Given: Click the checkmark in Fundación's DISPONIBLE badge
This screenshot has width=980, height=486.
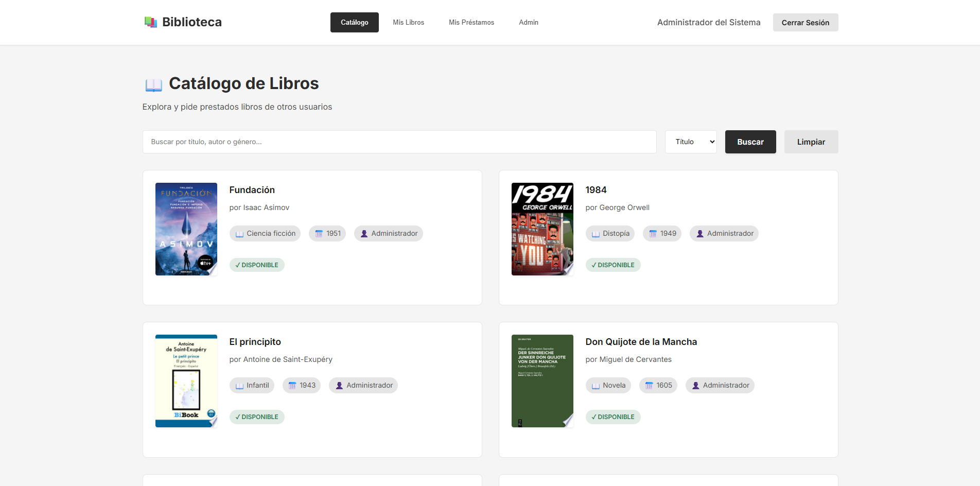Looking at the screenshot, I should 237,265.
